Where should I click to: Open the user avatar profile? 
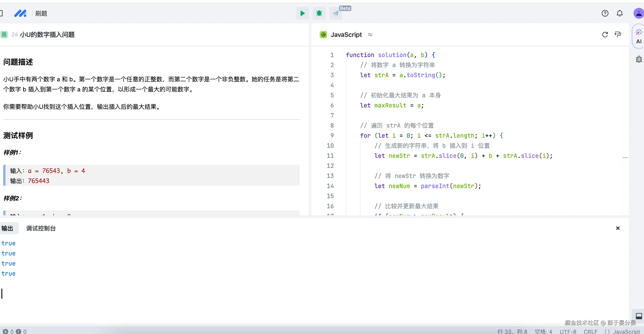(638, 13)
